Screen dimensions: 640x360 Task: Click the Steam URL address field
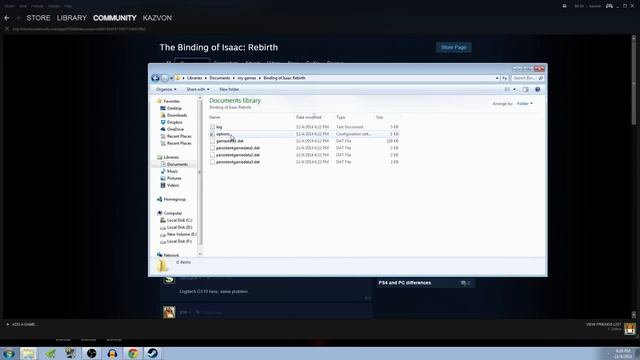[79, 29]
